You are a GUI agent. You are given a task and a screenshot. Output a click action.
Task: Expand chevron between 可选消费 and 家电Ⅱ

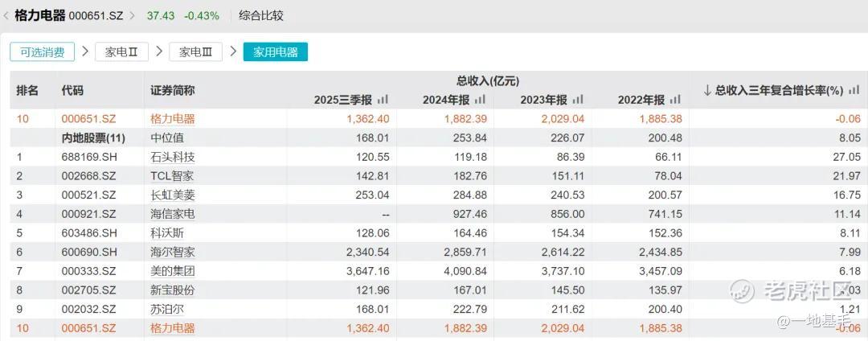(x=84, y=51)
